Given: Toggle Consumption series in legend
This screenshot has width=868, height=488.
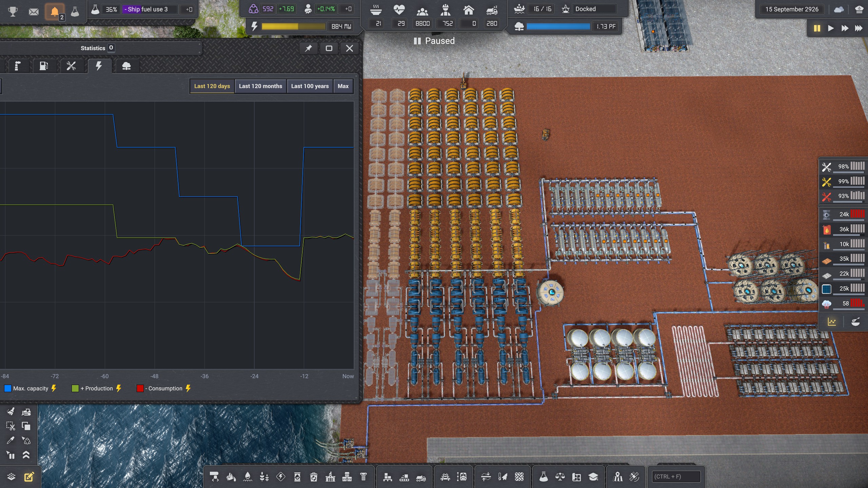Looking at the screenshot, I should tap(164, 388).
